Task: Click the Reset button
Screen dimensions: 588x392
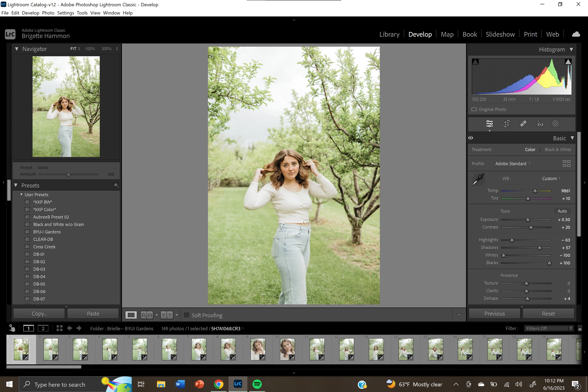Action: pyautogui.click(x=548, y=313)
